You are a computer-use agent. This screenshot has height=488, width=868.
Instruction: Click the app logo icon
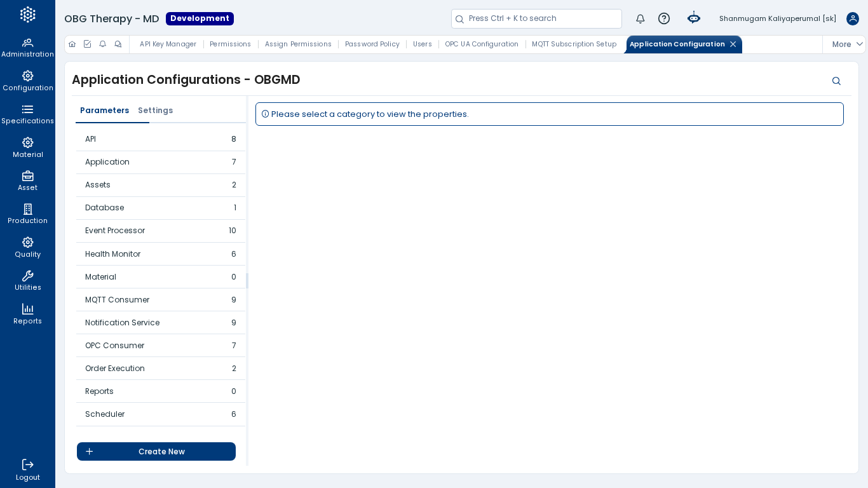coord(27,15)
